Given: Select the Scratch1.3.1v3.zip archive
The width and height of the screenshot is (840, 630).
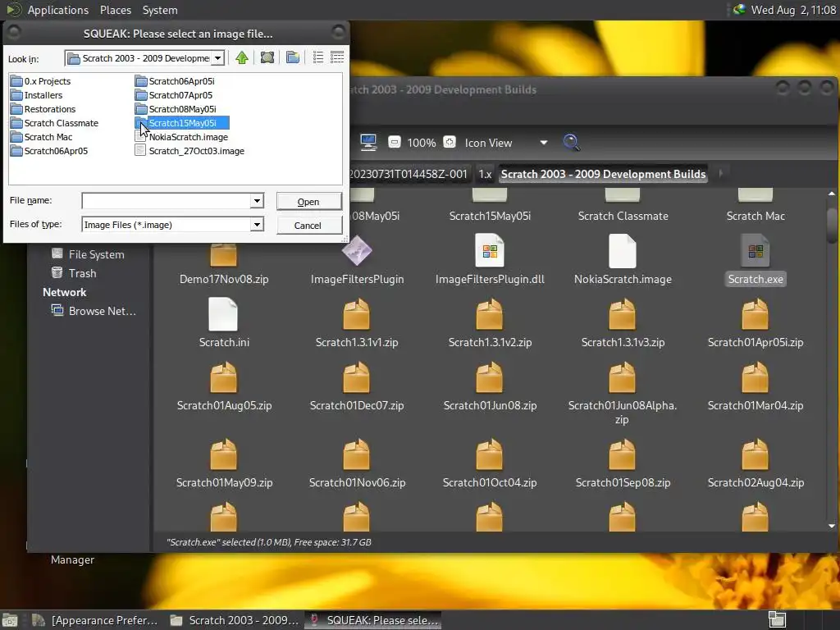Looking at the screenshot, I should coord(623,323).
